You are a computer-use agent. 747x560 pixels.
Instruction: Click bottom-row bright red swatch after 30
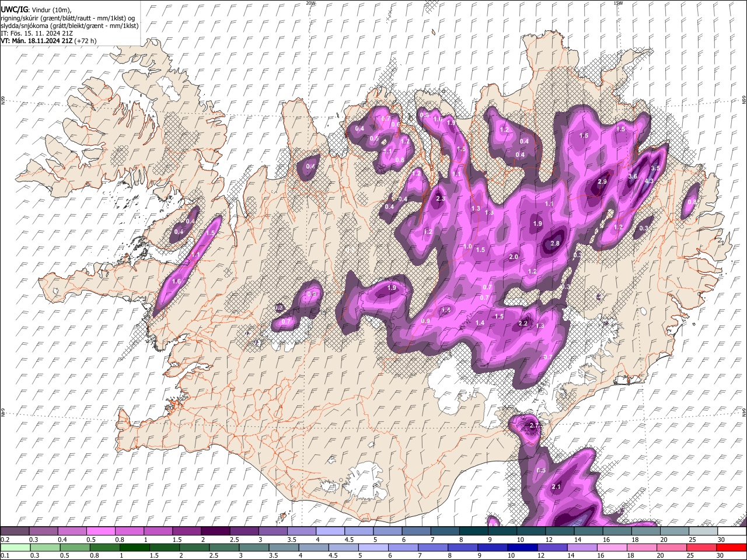click(x=731, y=547)
